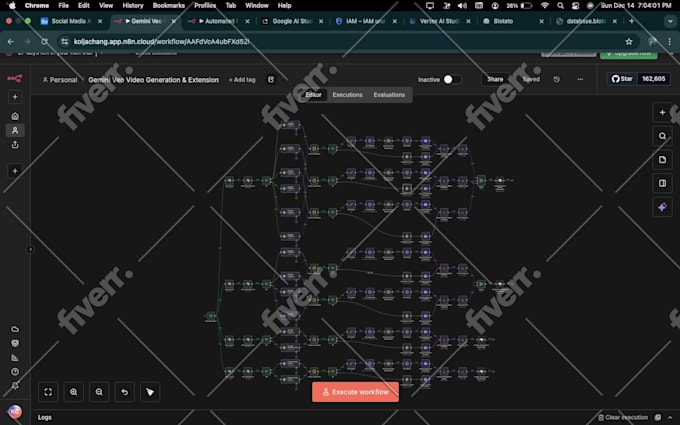680x425 pixels.
Task: Open the KC user avatar menu
Action: pyautogui.click(x=15, y=411)
